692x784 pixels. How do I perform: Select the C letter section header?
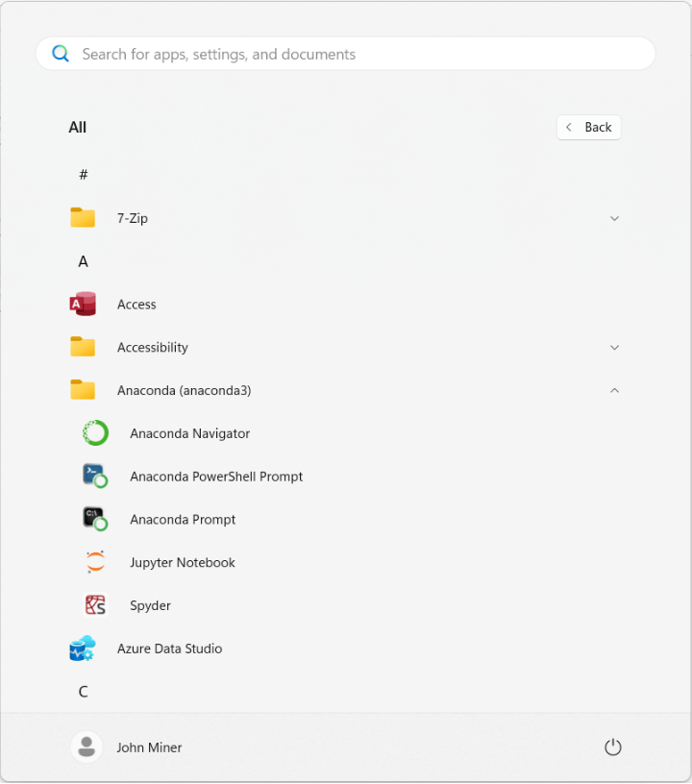(x=84, y=692)
